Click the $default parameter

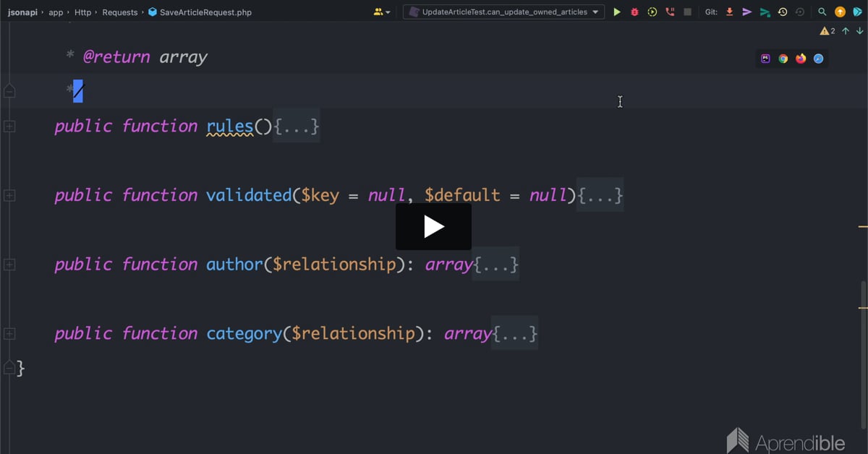463,195
